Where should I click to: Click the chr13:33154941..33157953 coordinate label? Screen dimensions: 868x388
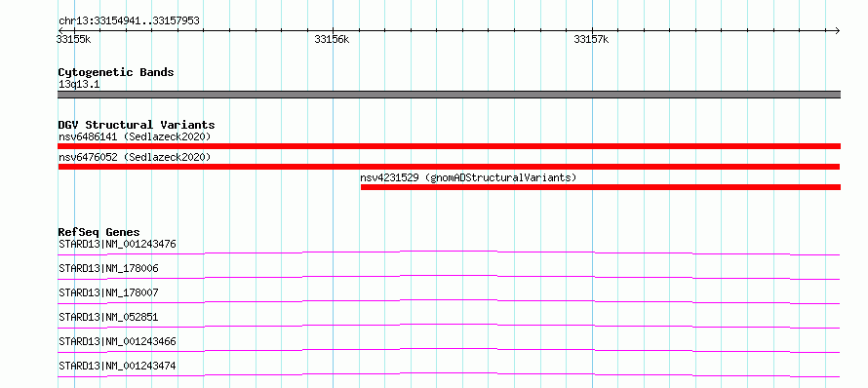click(x=129, y=21)
